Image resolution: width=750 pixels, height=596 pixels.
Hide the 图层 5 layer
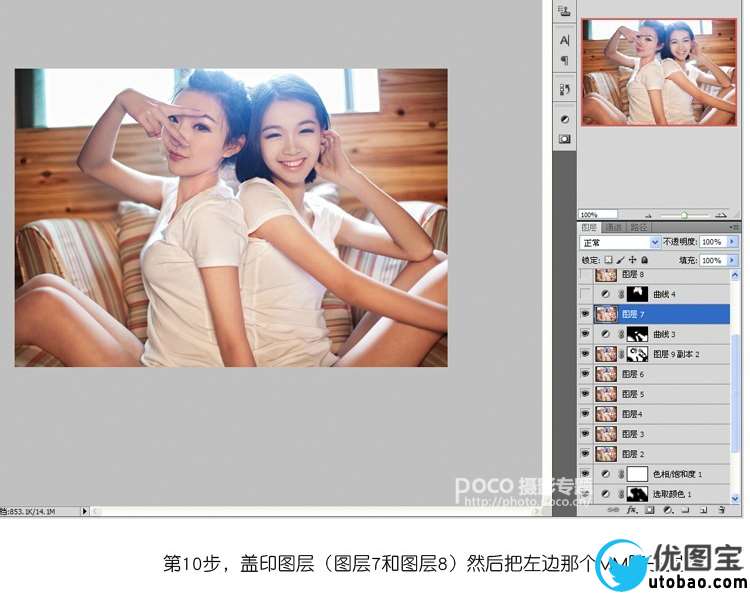[x=585, y=394]
